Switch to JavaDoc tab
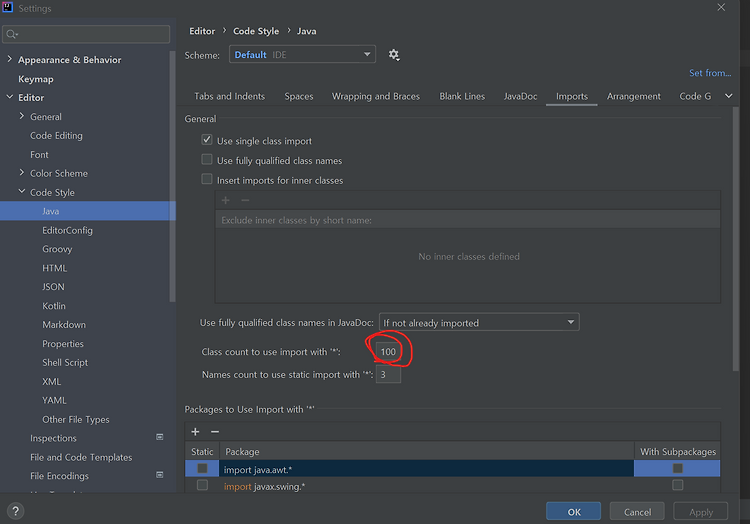Screen dimensions: 750x524 520,97
